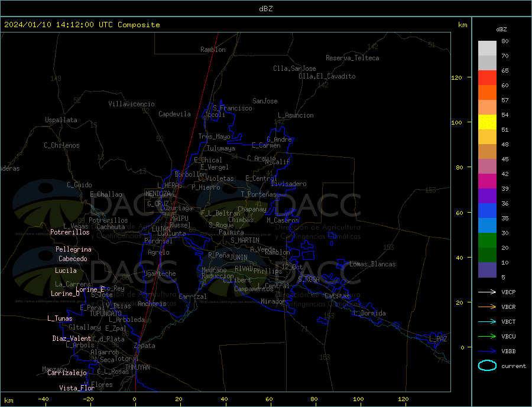Click the 0 km mark on horizontal axis

[135, 399]
